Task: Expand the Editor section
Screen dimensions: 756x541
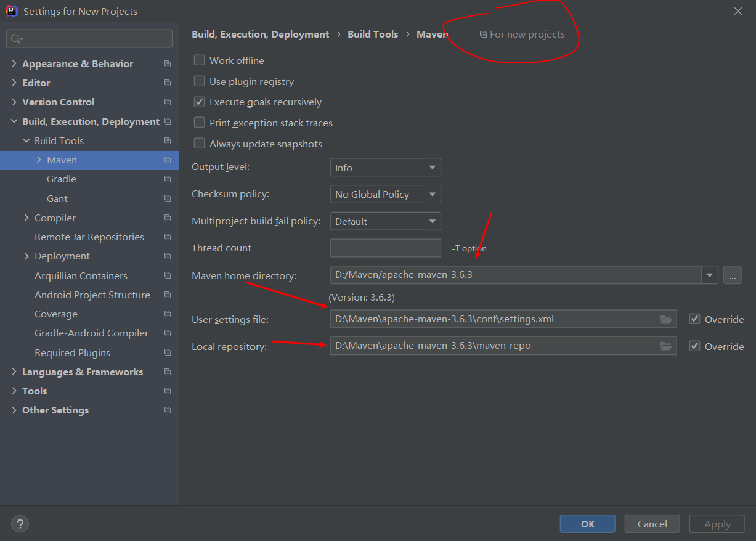Action: coord(14,83)
